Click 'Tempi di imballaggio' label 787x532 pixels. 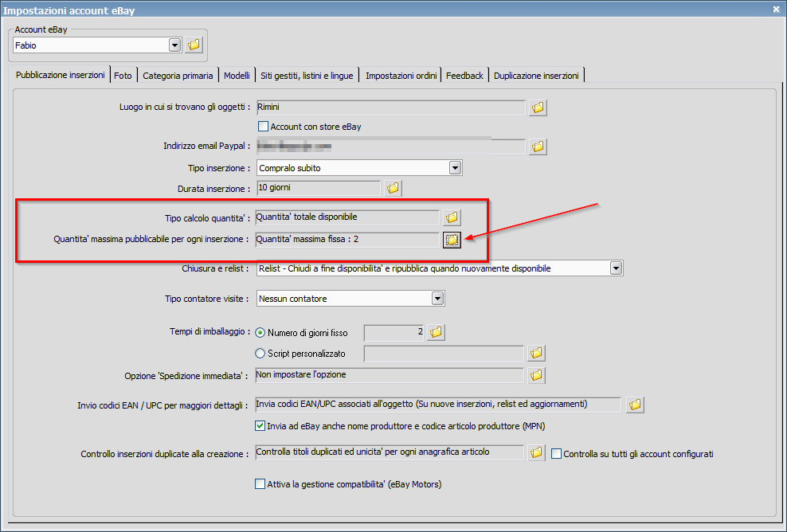pyautogui.click(x=209, y=332)
